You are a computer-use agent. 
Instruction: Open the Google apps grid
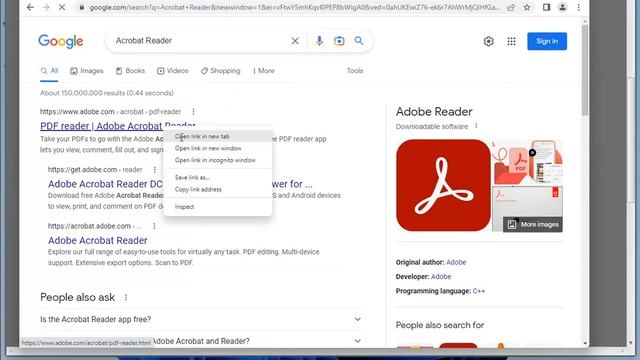click(x=511, y=41)
